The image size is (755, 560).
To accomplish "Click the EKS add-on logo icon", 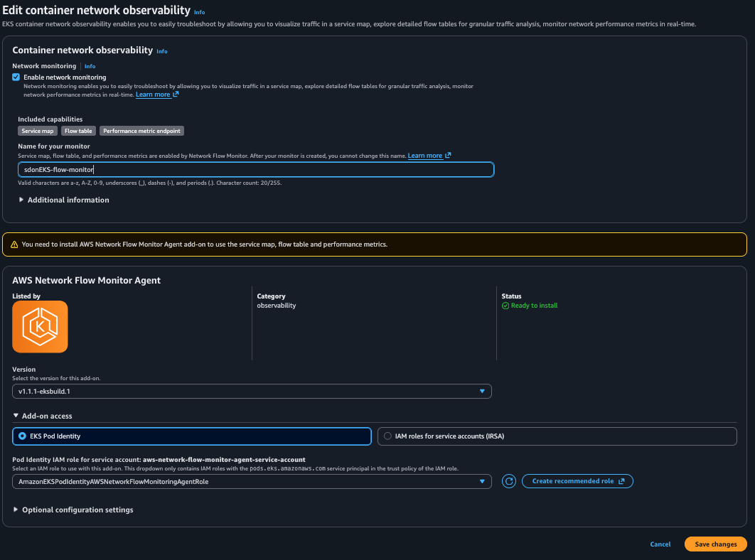I will pyautogui.click(x=40, y=326).
